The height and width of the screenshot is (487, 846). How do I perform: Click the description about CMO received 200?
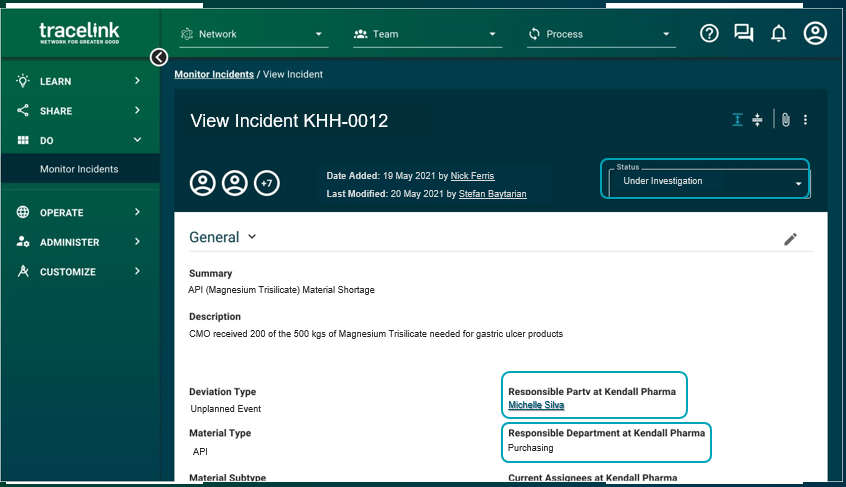click(376, 334)
